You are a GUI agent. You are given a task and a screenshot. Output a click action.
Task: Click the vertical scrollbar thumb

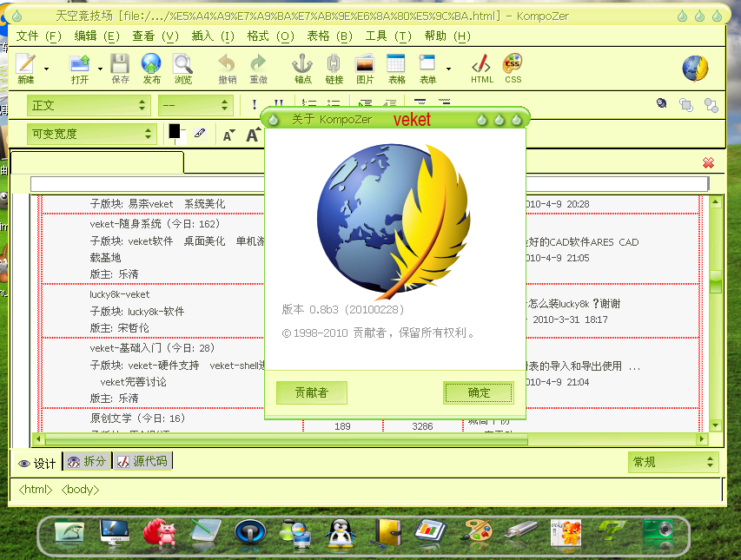click(x=716, y=281)
